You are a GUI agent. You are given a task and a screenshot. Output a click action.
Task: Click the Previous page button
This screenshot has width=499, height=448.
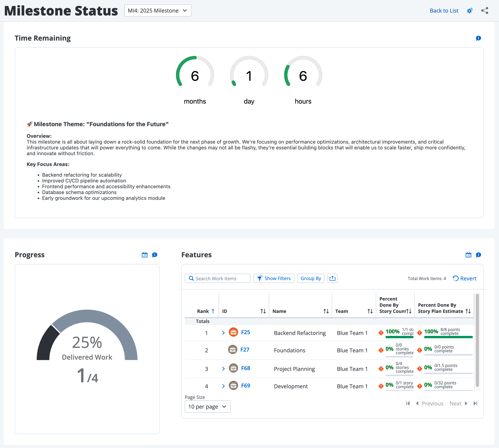429,403
